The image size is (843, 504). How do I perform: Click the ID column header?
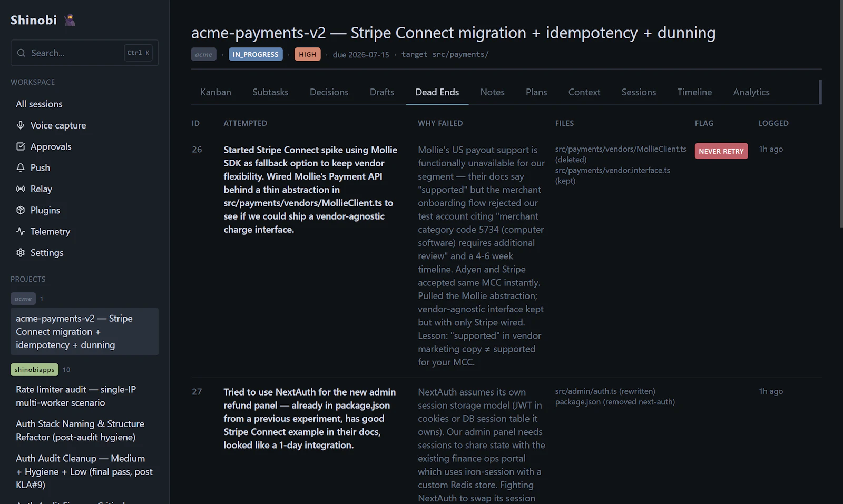[196, 123]
